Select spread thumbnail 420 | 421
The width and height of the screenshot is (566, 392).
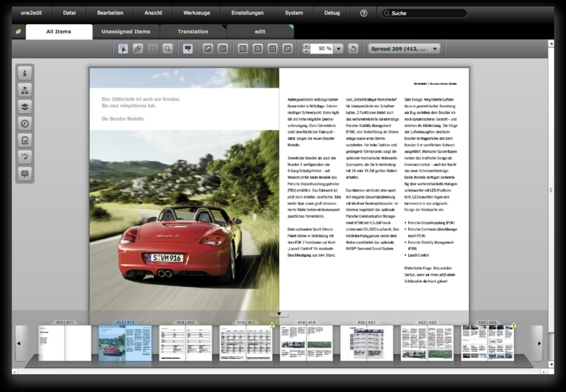tap(367, 343)
